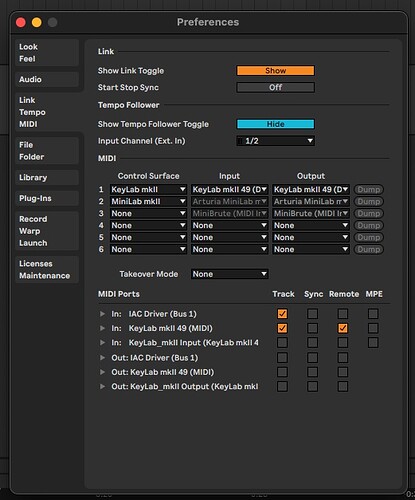
Task: Open row 1 Output KeyLab mkII 49 dropdown
Action: [x=311, y=189]
